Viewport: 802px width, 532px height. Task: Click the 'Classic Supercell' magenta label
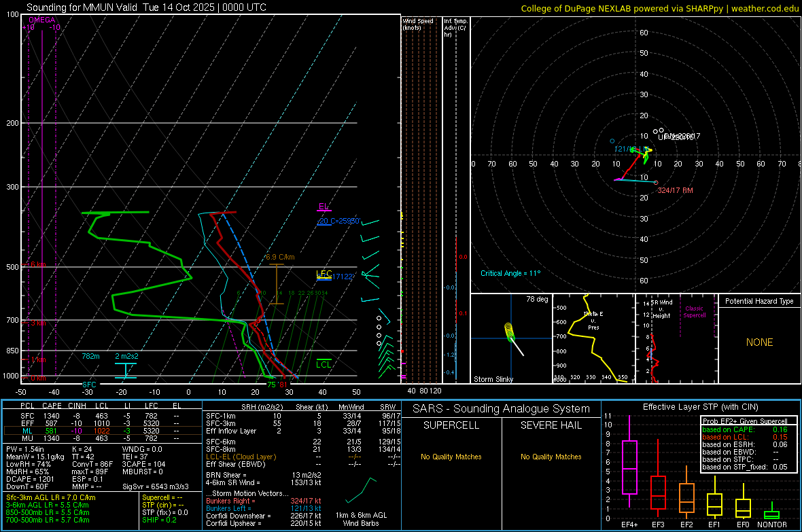(694, 312)
